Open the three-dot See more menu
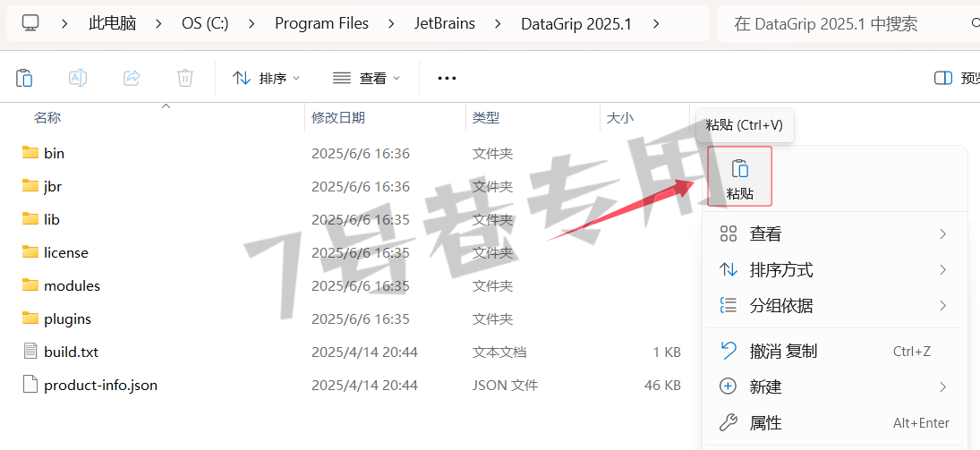The height and width of the screenshot is (450, 980). pos(447,78)
